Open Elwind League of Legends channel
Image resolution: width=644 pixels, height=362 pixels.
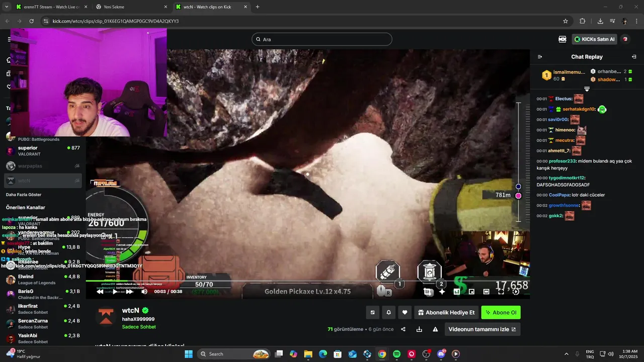click(x=43, y=280)
